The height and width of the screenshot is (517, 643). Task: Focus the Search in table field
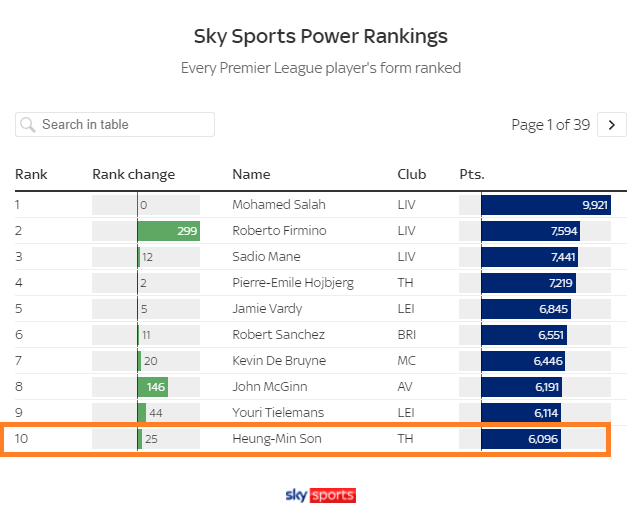click(x=115, y=125)
